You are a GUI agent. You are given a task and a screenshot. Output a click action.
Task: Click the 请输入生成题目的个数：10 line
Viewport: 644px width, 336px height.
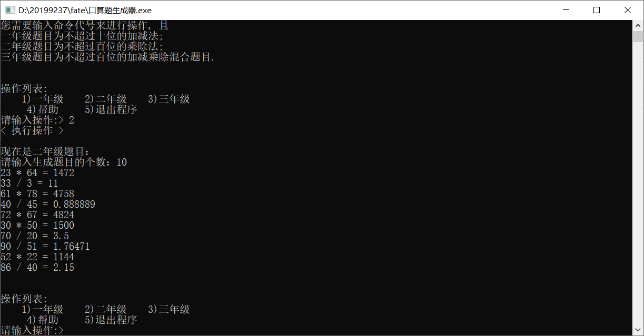(x=64, y=162)
